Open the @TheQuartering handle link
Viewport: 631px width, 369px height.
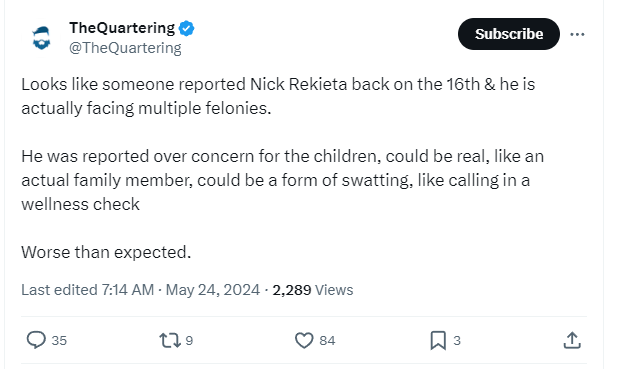click(x=125, y=48)
